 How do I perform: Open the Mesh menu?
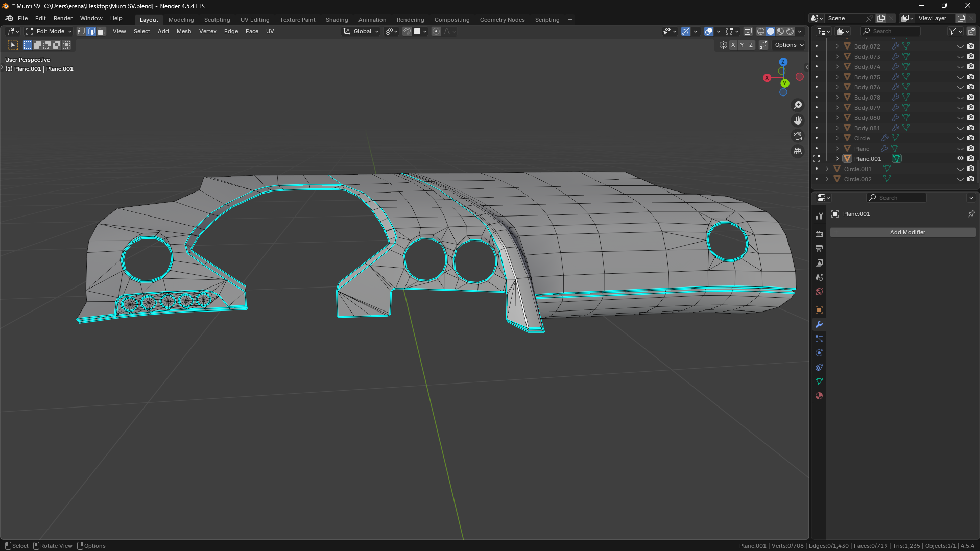(183, 31)
